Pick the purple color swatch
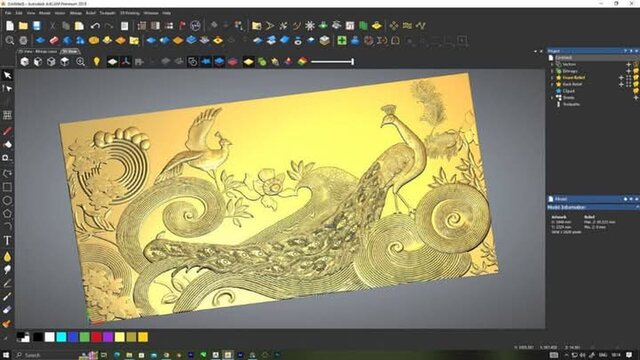 pos(108,337)
